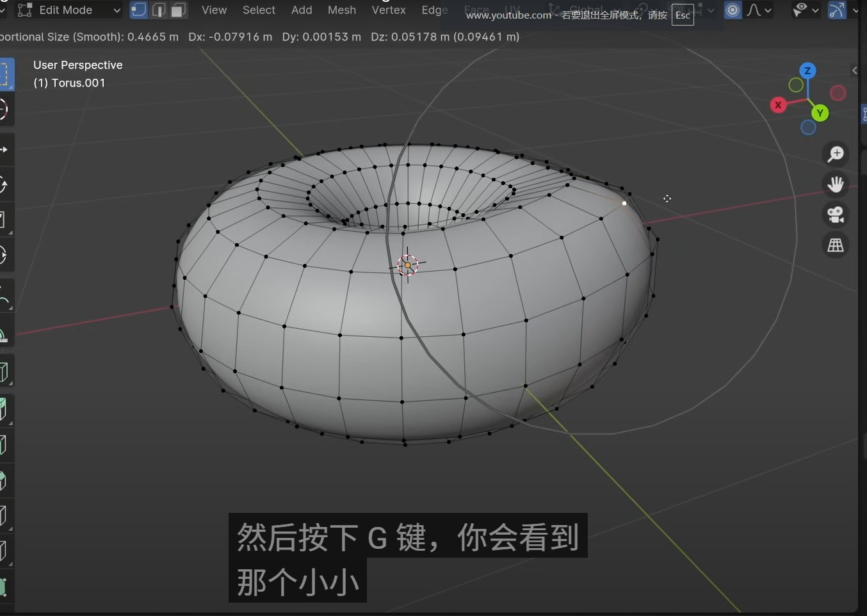The width and height of the screenshot is (867, 616).
Task: Switch perspective/orthographic with grid icon
Action: coord(836,245)
